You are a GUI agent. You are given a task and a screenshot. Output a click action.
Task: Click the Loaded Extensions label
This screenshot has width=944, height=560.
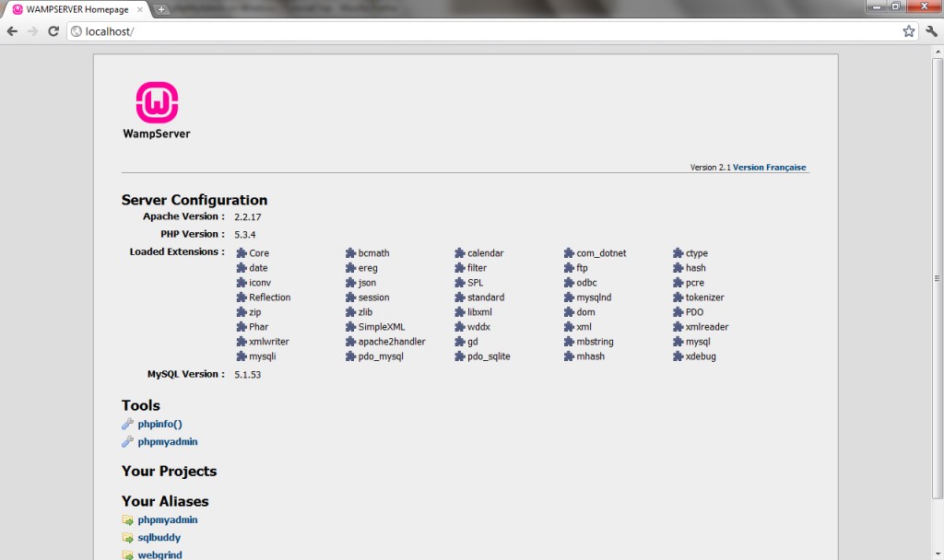click(177, 251)
